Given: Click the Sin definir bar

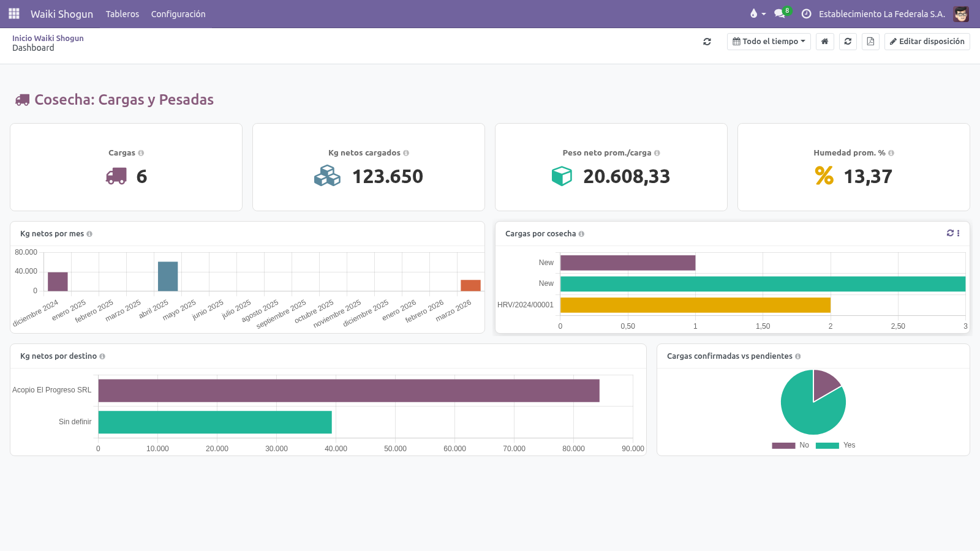Looking at the screenshot, I should point(215,422).
